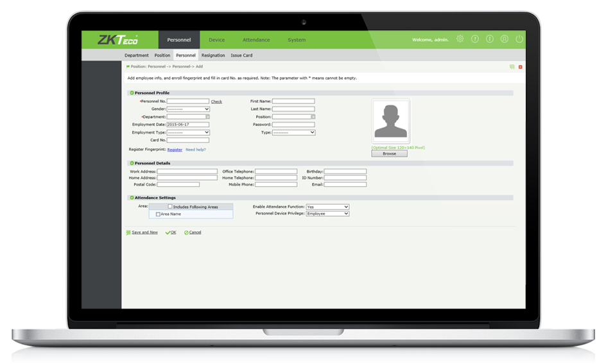Click the question mark help icon
606x364 pixels.
coord(475,39)
